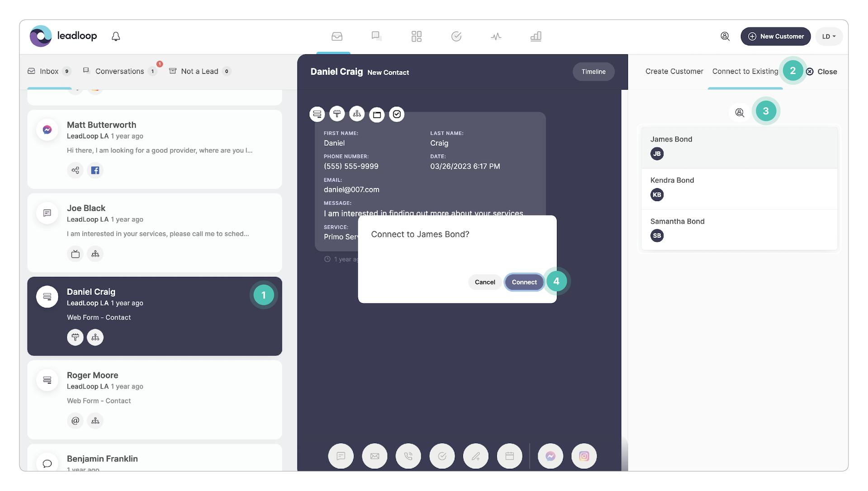The image size is (868, 491).
Task: Confirm with the Connect button
Action: 524,282
